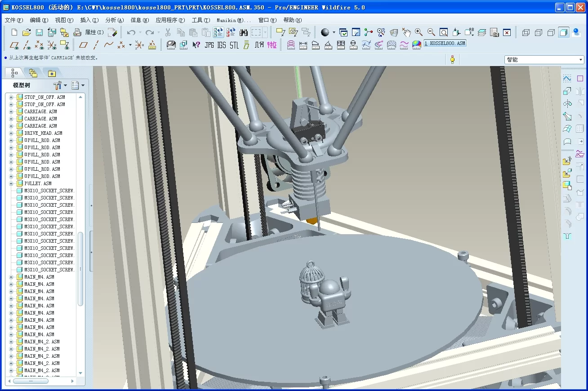Open the 工具(T) menu

point(200,20)
